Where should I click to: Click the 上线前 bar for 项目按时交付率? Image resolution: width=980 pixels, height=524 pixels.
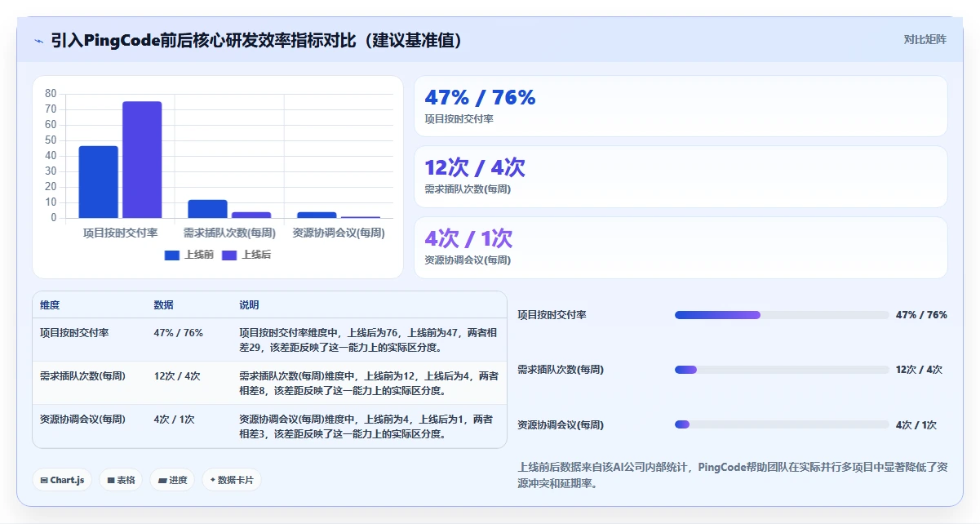[99, 182]
